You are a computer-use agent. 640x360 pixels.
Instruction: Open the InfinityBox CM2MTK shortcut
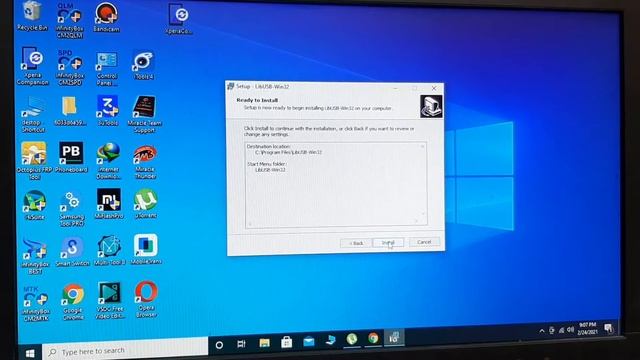pos(36,303)
